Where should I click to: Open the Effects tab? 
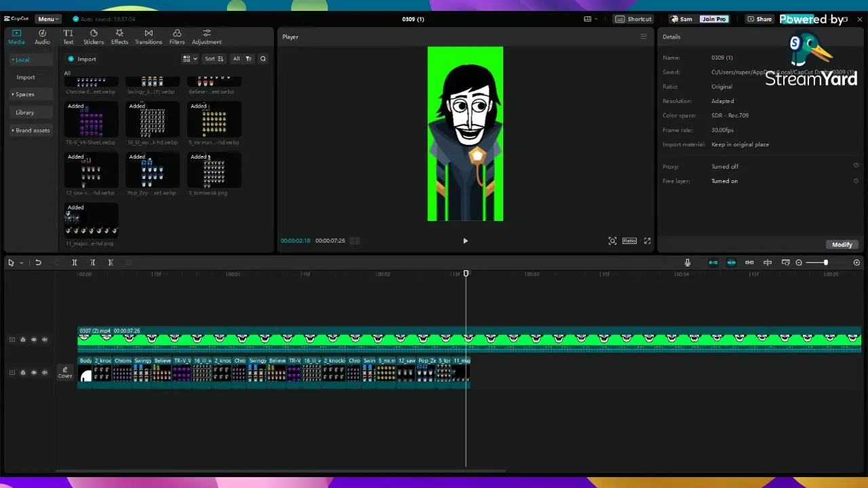point(119,37)
